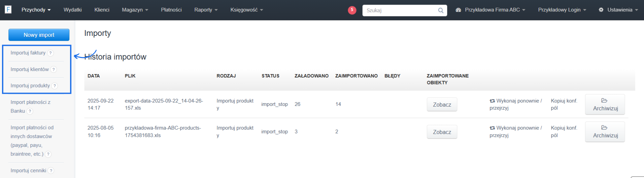The height and width of the screenshot is (178, 644).
Task: Click the loaded count 26
Action: pos(298,104)
